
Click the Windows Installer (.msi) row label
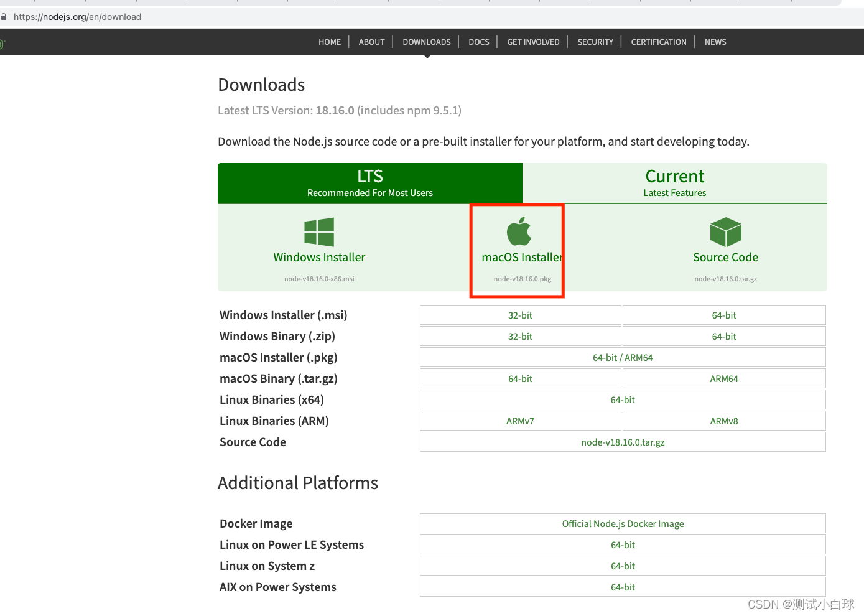284,315
